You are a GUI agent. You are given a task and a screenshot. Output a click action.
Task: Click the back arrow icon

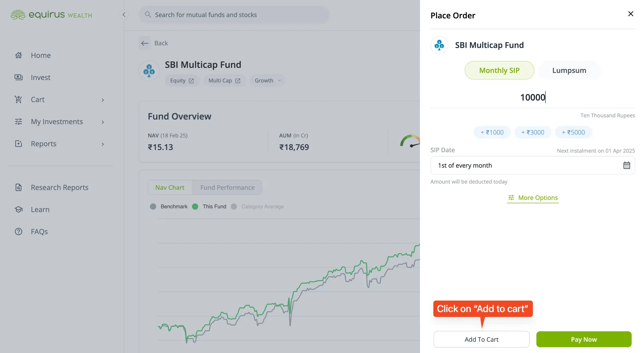click(x=145, y=43)
